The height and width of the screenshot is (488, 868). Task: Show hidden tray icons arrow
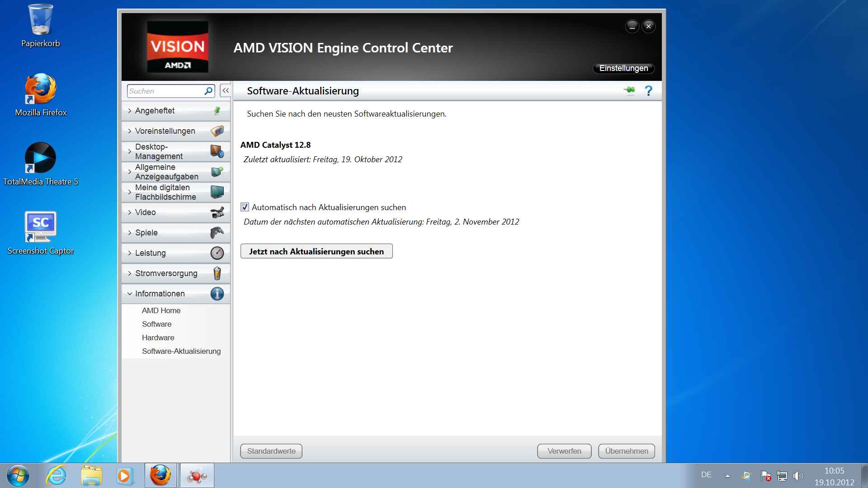pos(727,476)
